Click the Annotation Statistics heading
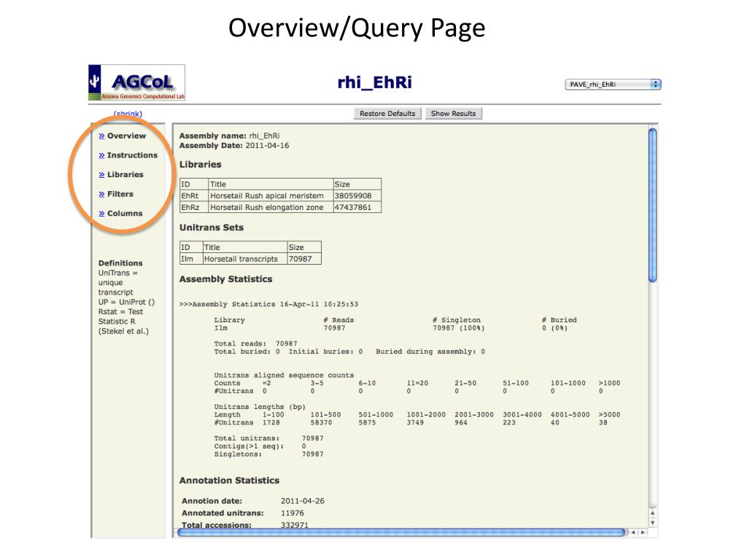The image size is (747, 560). pos(229,481)
